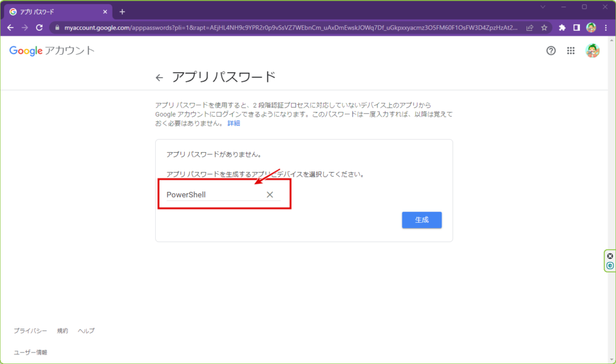Open the Google account avatar menu

point(593,51)
